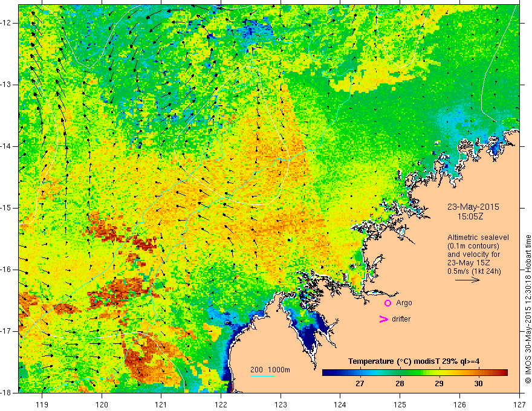Click the '200 1000m' depth contour label

270,370
